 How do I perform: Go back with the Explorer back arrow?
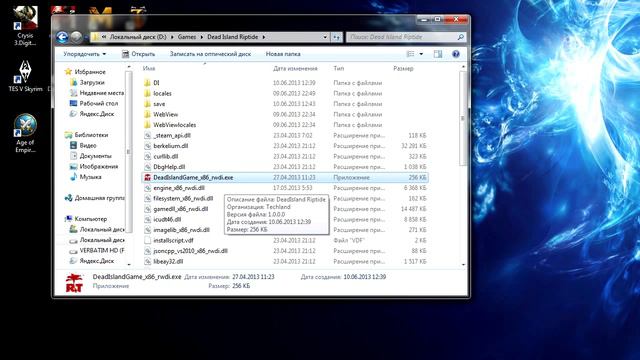coord(62,37)
